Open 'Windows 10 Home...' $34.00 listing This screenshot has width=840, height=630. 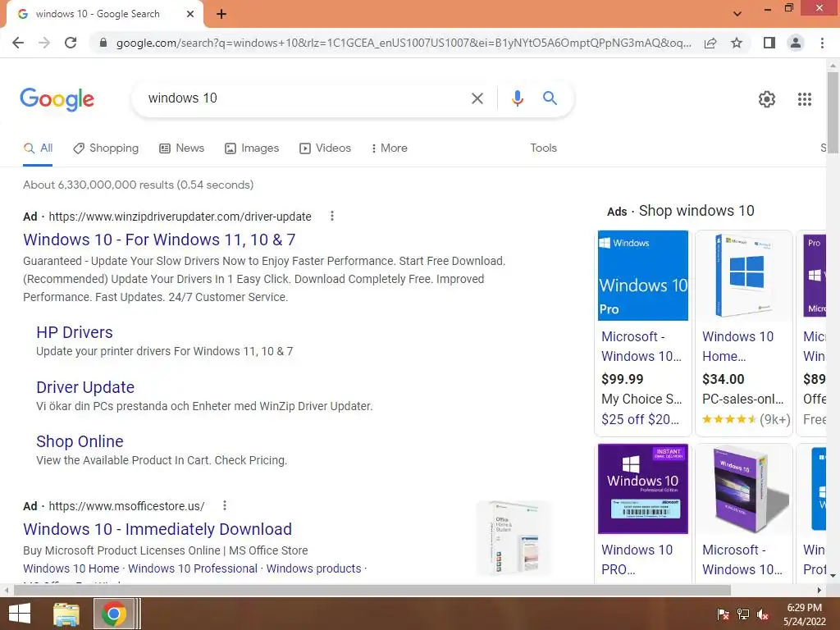[737, 347]
